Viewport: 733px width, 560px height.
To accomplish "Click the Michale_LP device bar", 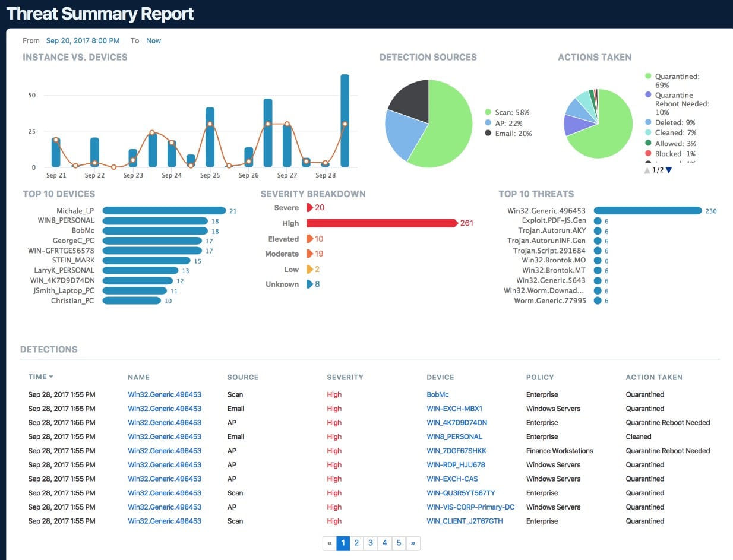I will pyautogui.click(x=164, y=211).
